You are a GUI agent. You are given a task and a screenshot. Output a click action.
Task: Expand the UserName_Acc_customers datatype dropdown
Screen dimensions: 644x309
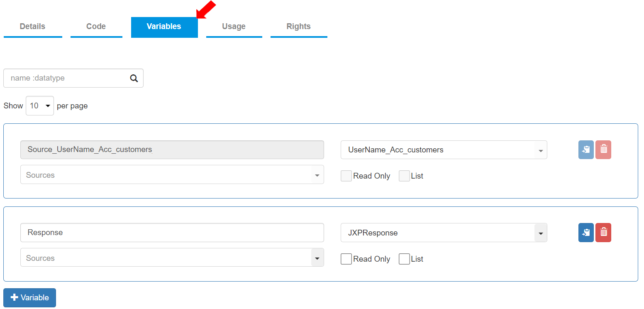pyautogui.click(x=540, y=150)
